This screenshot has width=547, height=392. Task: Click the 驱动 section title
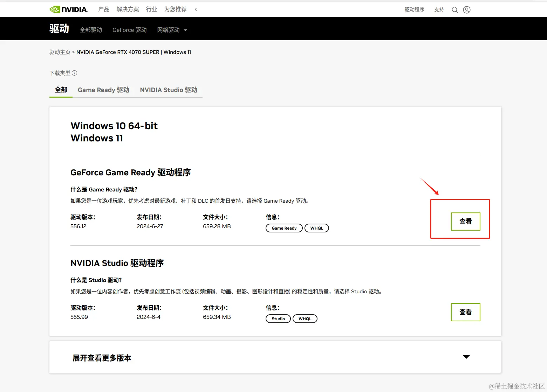[59, 29]
